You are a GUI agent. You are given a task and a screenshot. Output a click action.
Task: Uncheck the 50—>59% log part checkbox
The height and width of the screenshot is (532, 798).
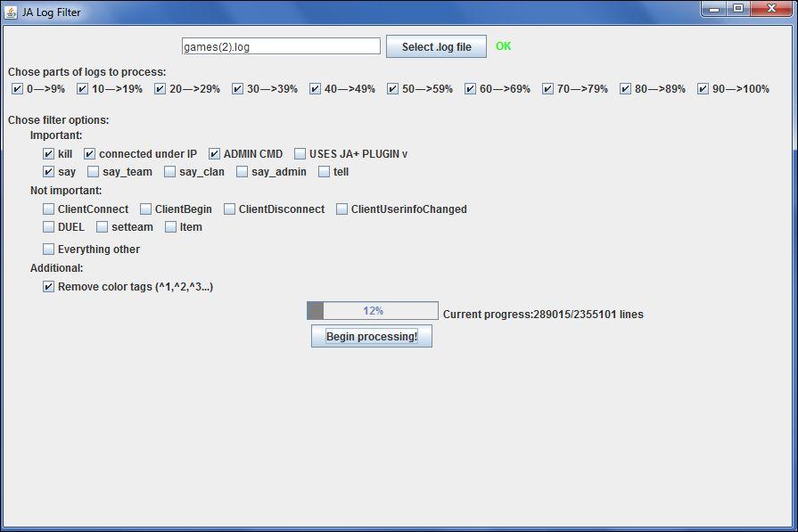click(392, 89)
